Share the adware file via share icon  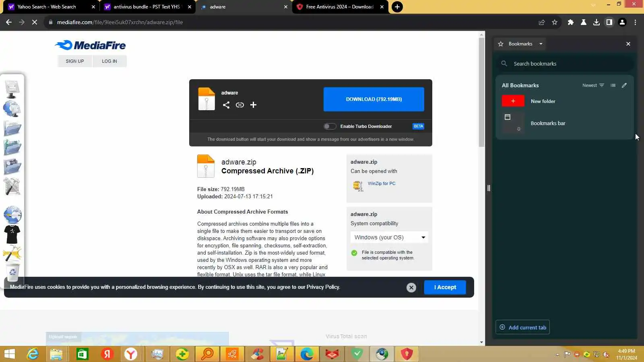pos(226,105)
